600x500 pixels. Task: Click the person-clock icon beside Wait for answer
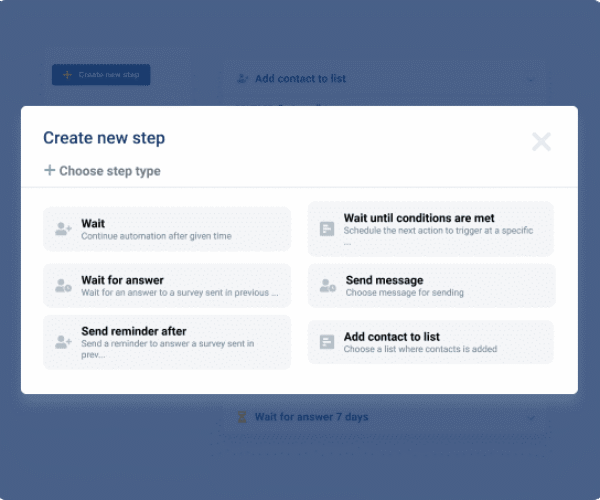point(63,285)
